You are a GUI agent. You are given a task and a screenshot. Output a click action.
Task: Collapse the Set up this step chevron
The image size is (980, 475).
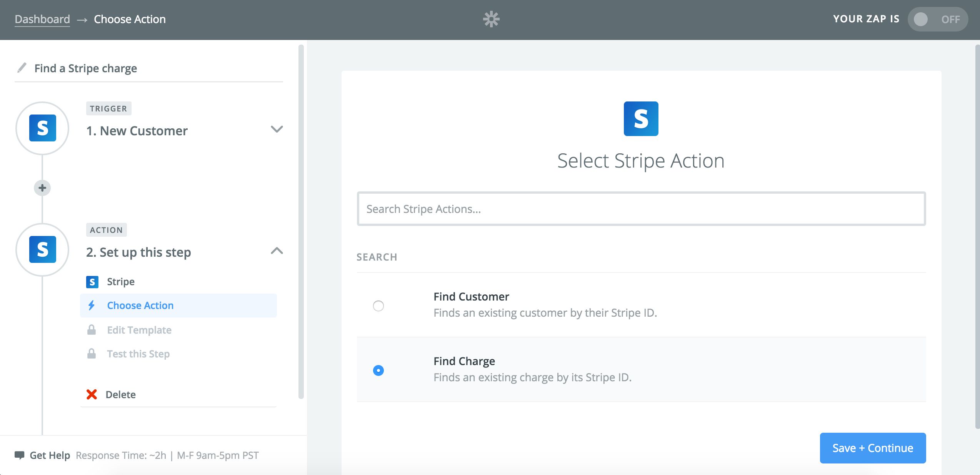277,251
